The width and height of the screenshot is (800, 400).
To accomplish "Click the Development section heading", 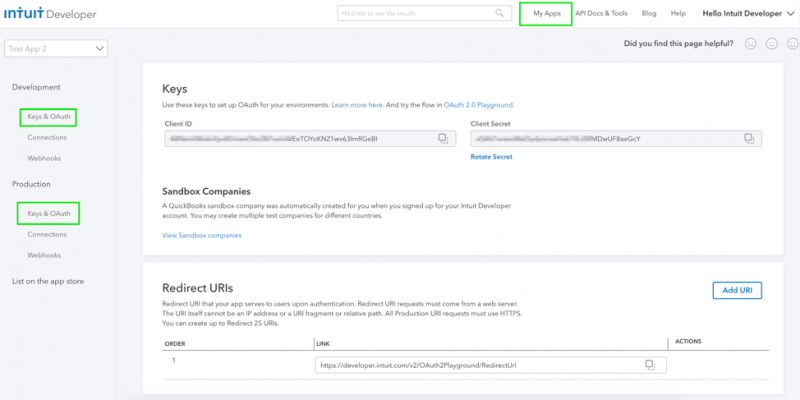I will 36,87.
